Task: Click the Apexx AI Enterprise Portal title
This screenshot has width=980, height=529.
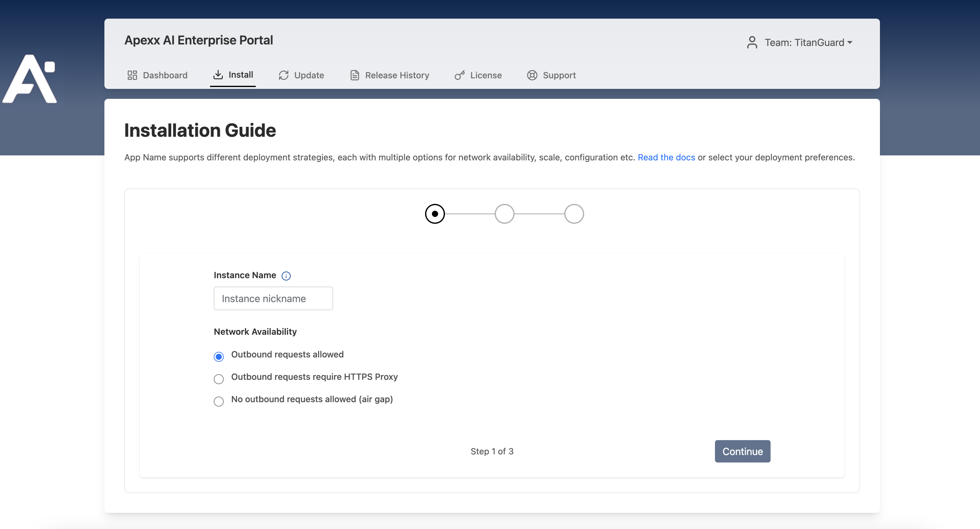Action: pyautogui.click(x=199, y=40)
